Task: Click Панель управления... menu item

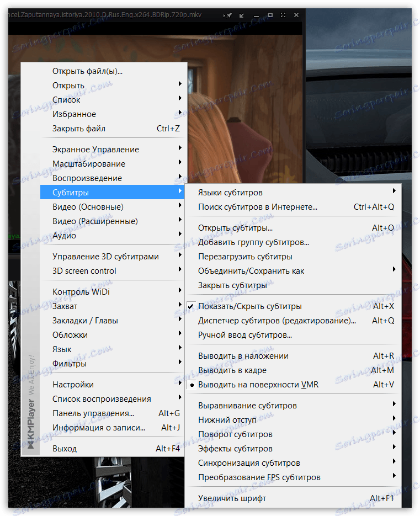Action: coord(113,414)
